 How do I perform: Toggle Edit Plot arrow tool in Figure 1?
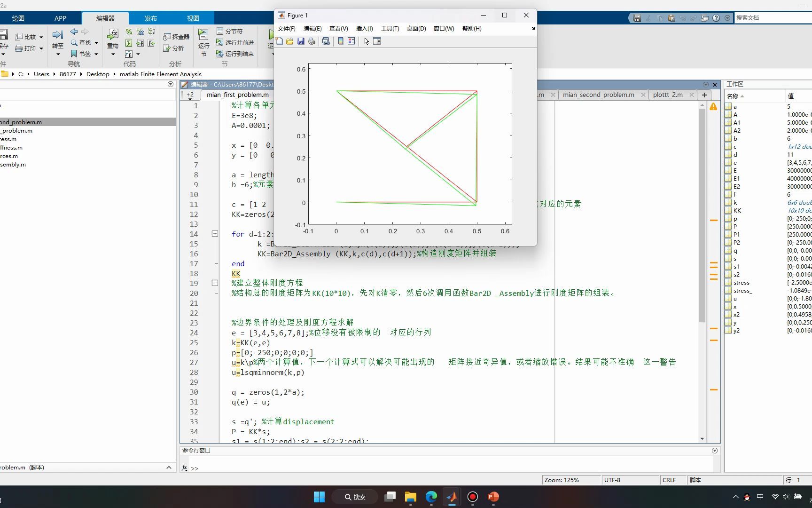367,41
